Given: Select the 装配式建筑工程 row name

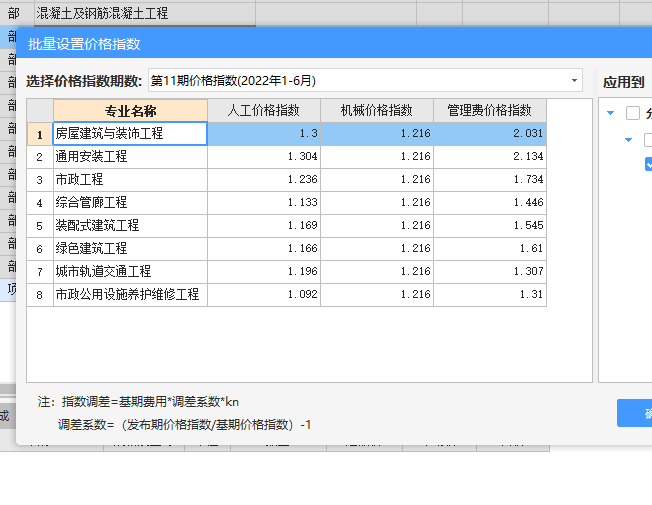Looking at the screenshot, I should pyautogui.click(x=131, y=226).
